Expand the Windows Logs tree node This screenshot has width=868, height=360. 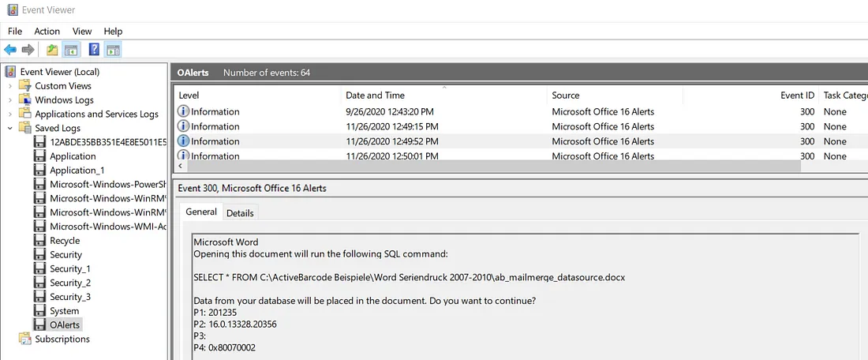coord(10,99)
